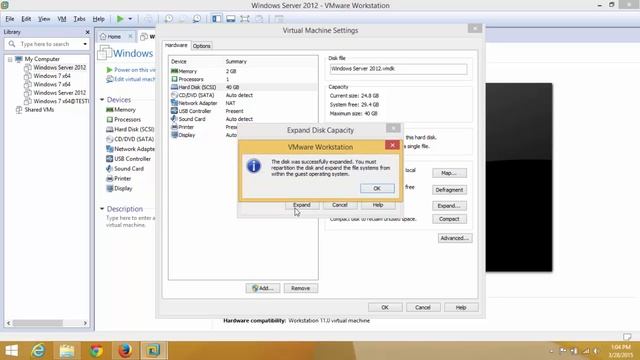Click the Compact disk button
The image size is (640, 360).
tap(449, 219)
